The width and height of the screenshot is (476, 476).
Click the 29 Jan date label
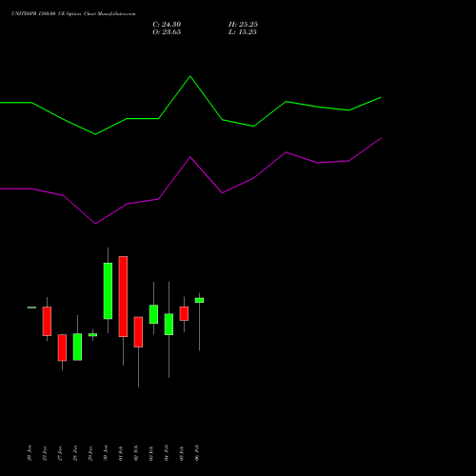(90, 453)
